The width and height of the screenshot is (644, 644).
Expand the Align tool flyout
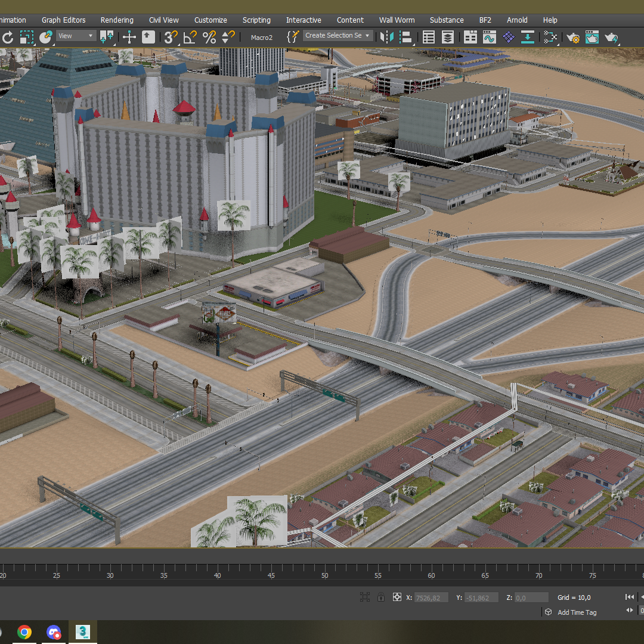coord(406,38)
